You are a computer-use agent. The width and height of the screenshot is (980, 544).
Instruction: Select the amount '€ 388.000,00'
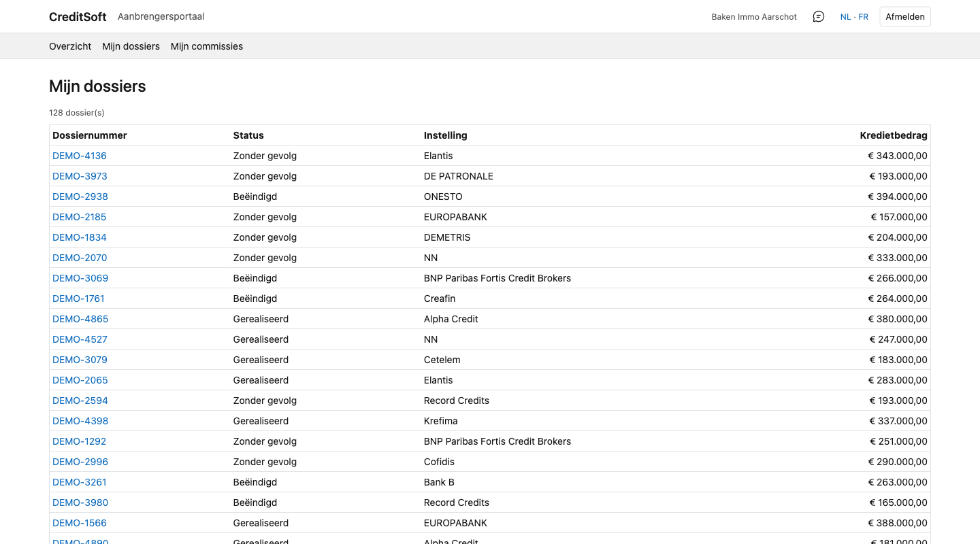coord(898,523)
